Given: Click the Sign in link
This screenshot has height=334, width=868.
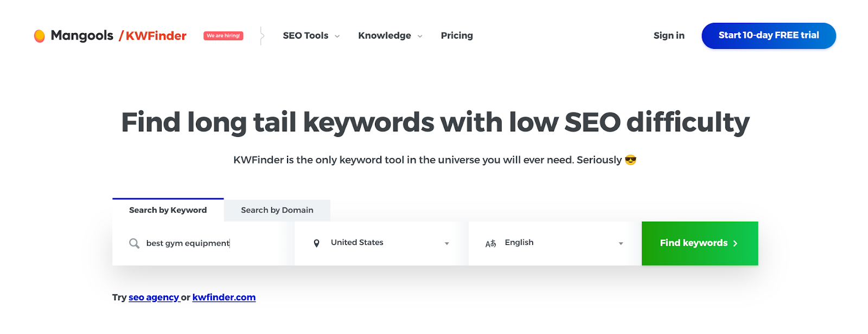Looking at the screenshot, I should [669, 36].
